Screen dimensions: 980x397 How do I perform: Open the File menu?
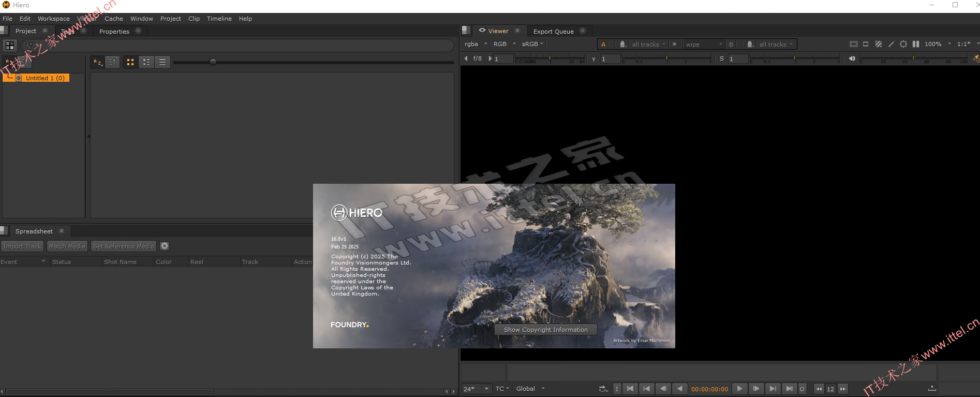click(7, 19)
